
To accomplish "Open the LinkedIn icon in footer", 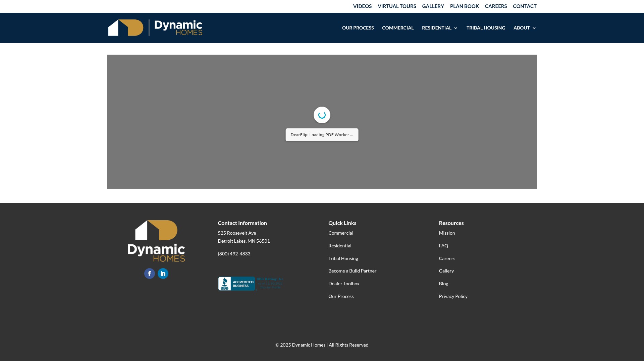I will [163, 274].
